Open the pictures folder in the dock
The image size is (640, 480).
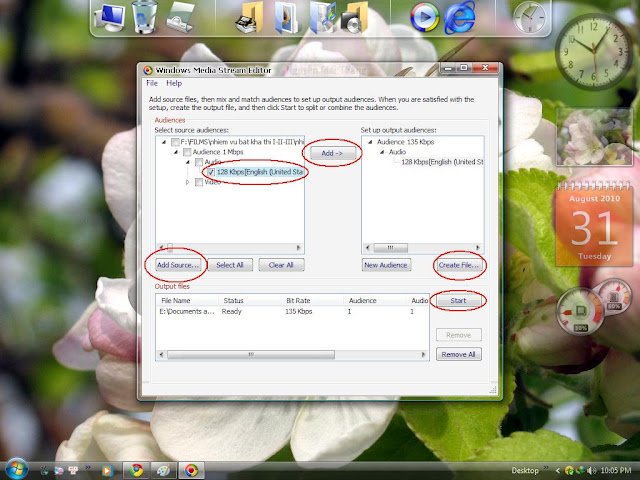(286, 18)
